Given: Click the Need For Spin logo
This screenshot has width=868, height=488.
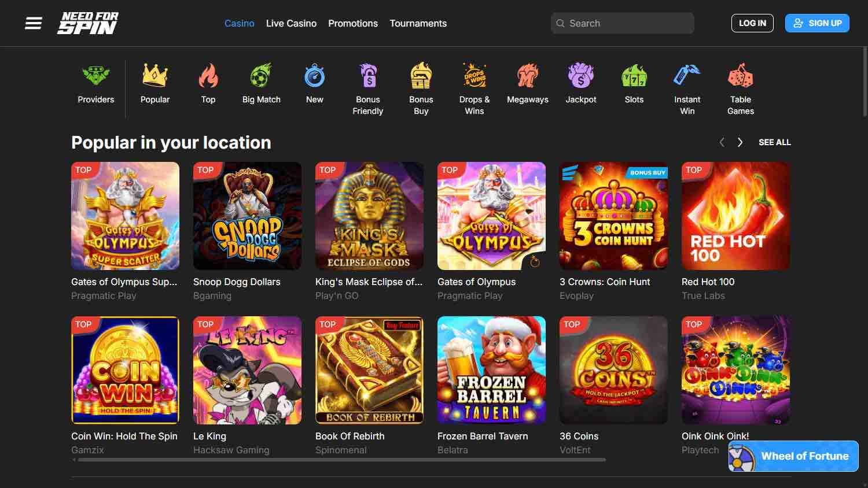Looking at the screenshot, I should (x=88, y=23).
